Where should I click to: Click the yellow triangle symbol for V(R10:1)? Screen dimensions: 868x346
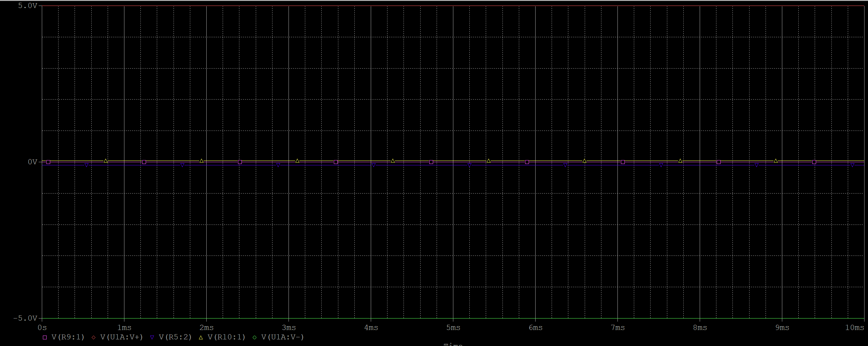pos(201,337)
